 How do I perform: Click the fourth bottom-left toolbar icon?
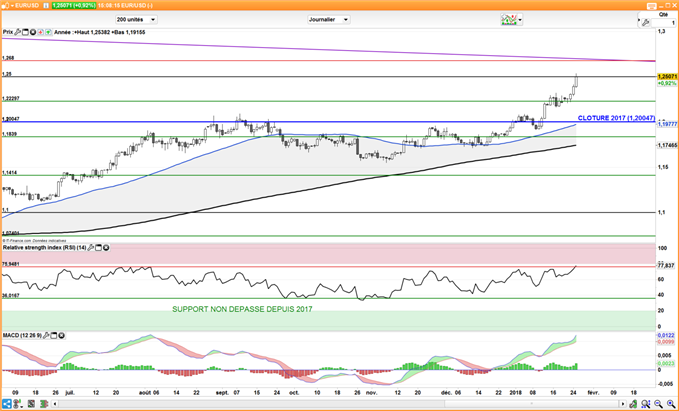(44, 404)
